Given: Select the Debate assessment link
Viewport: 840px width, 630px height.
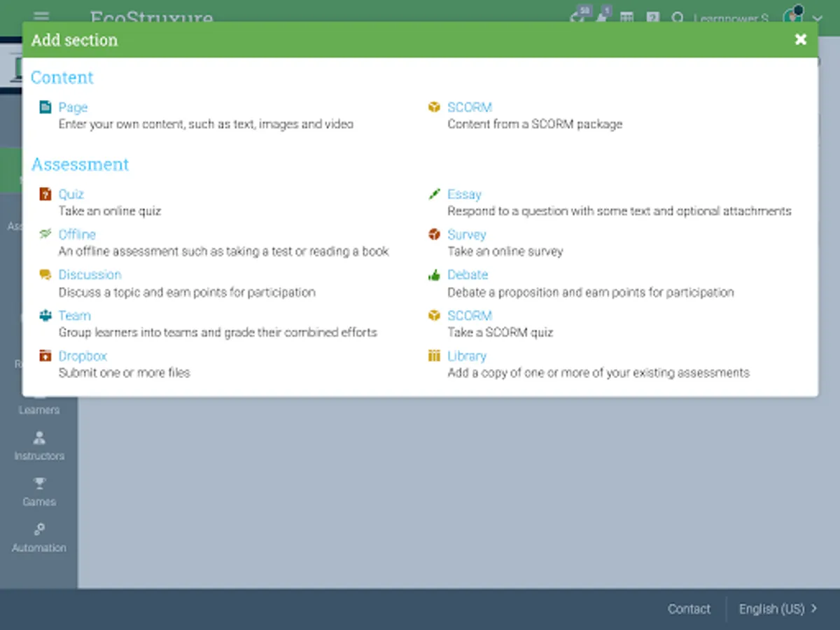Looking at the screenshot, I should [468, 274].
